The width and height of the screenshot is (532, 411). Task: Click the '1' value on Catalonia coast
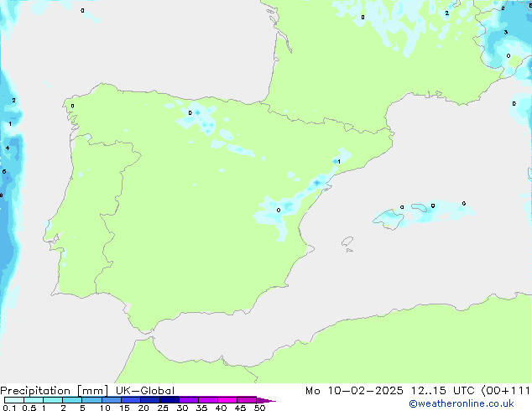pos(339,161)
